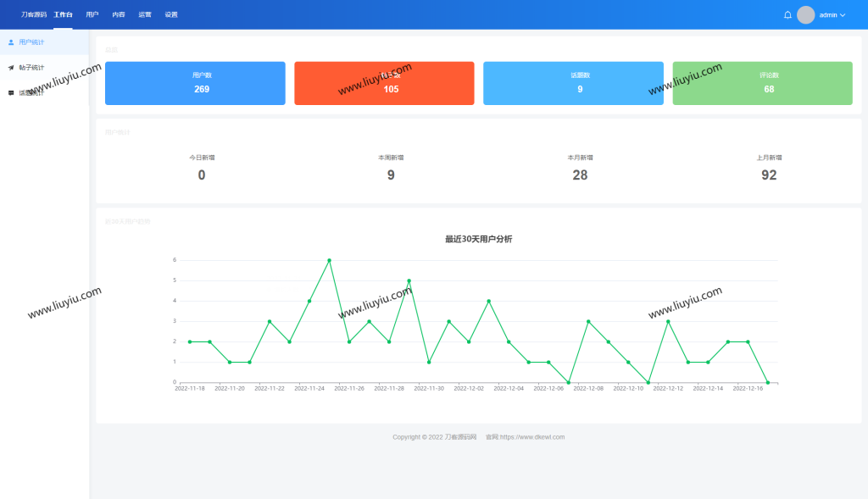Click the 刀客源码 logo text

(x=34, y=14)
